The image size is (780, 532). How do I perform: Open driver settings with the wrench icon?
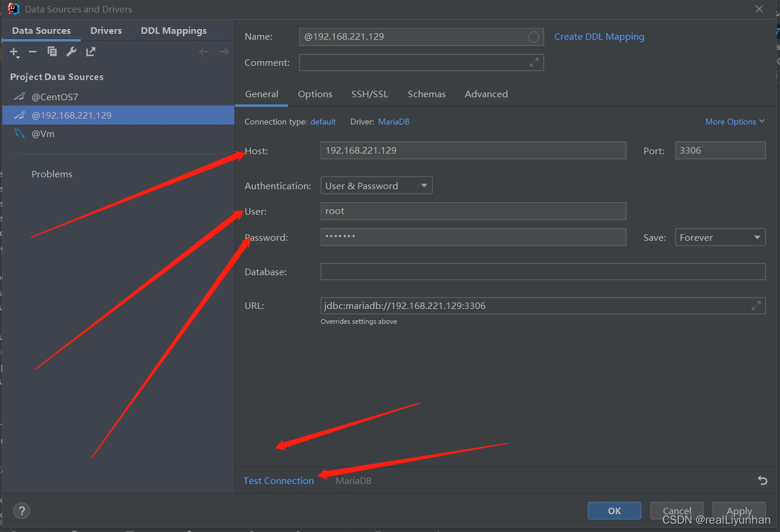coord(71,52)
